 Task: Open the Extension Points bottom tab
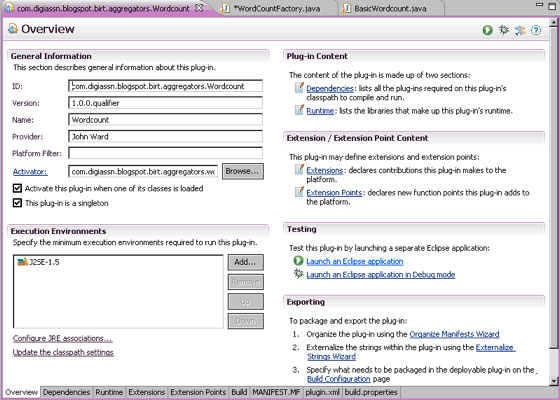tap(198, 392)
